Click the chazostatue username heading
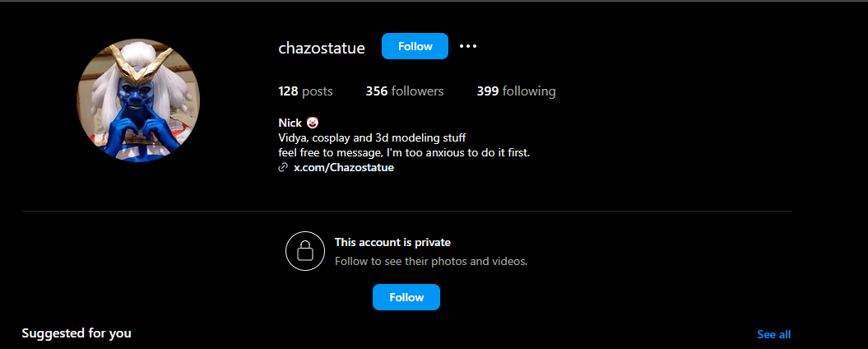Image resolution: width=868 pixels, height=349 pixels. [322, 48]
